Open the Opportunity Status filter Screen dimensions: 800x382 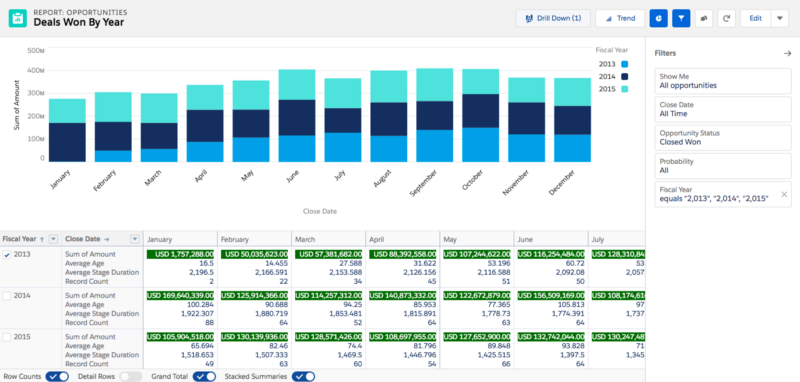tap(723, 138)
